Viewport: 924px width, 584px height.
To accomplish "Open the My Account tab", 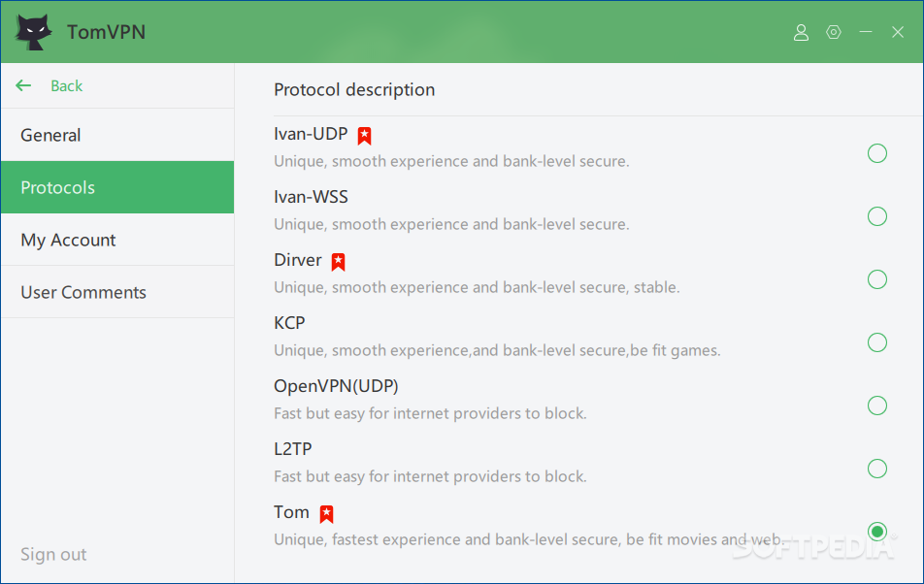I will pos(117,240).
